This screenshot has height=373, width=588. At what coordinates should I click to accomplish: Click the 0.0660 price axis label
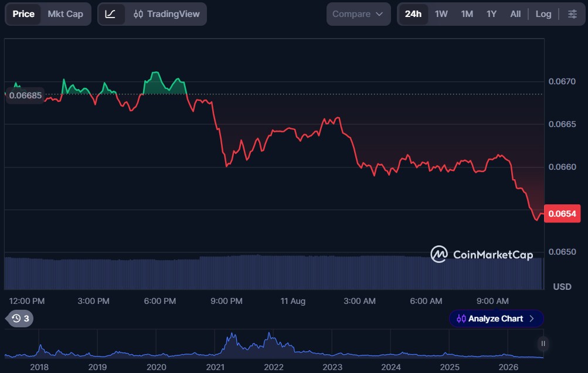coord(562,167)
